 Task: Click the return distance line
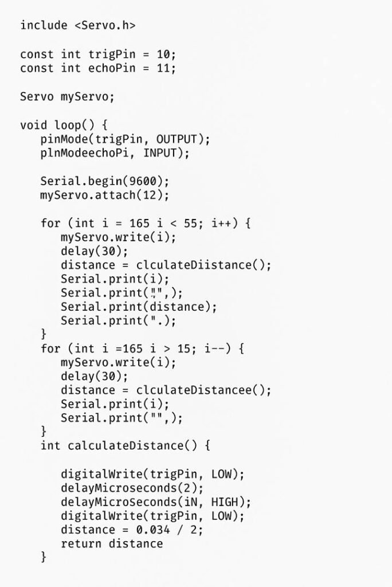(112, 544)
